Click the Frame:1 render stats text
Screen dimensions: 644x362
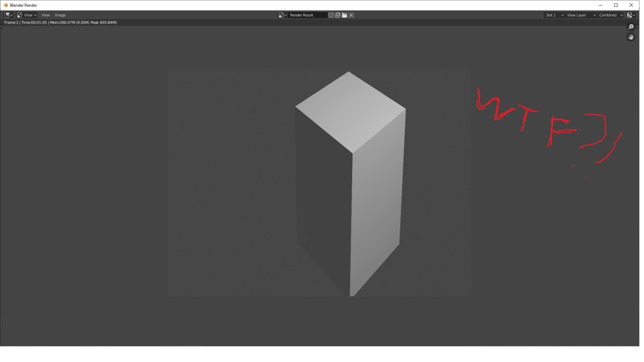[60, 23]
